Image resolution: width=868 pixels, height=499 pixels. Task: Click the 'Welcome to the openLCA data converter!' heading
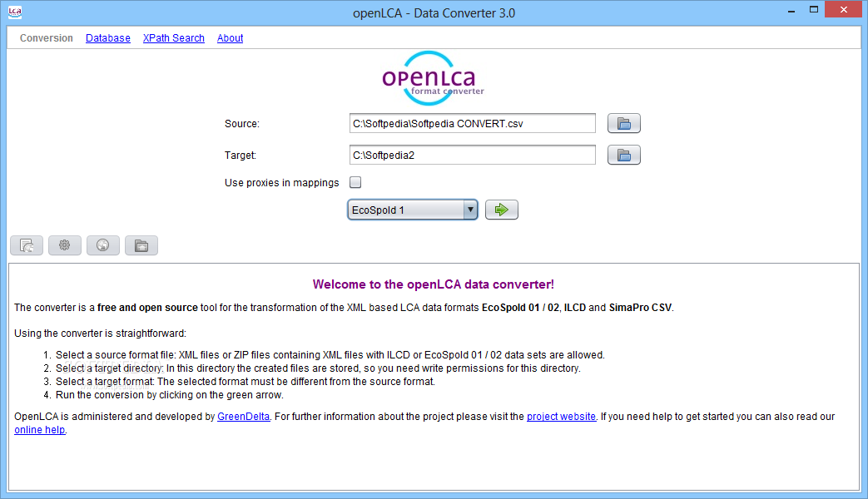pos(434,284)
